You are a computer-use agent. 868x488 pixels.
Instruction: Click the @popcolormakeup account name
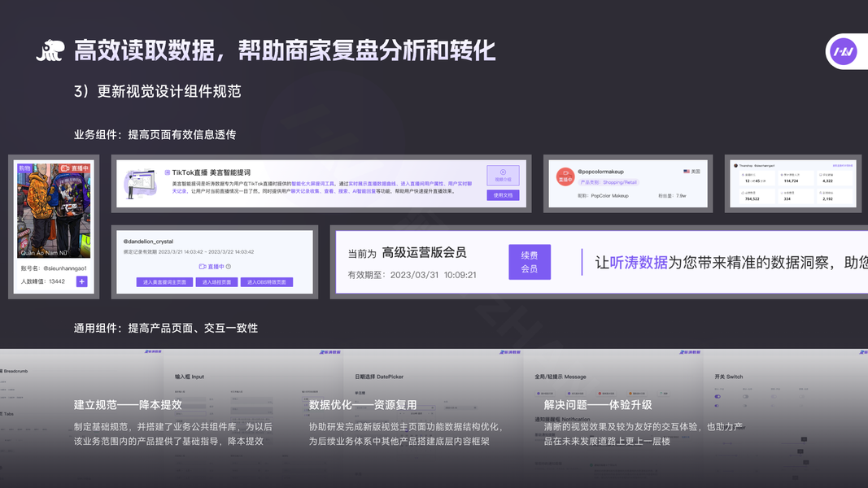[600, 172]
